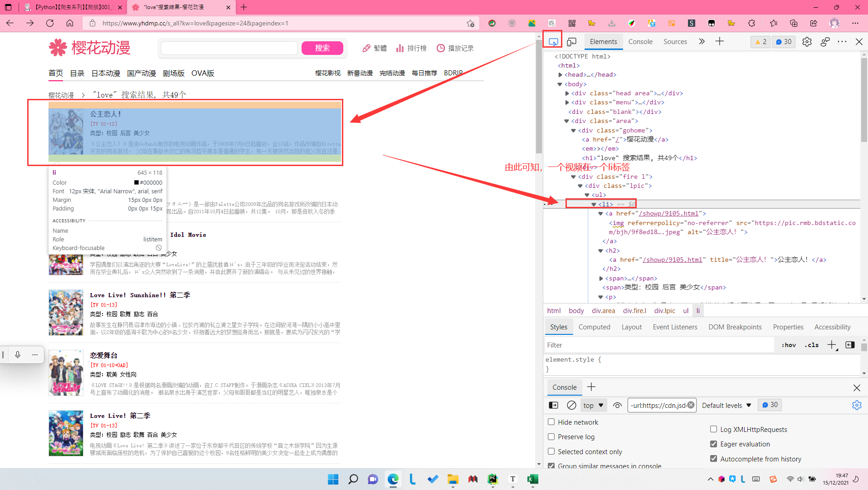Toggle device emulation mode icon

click(x=572, y=42)
